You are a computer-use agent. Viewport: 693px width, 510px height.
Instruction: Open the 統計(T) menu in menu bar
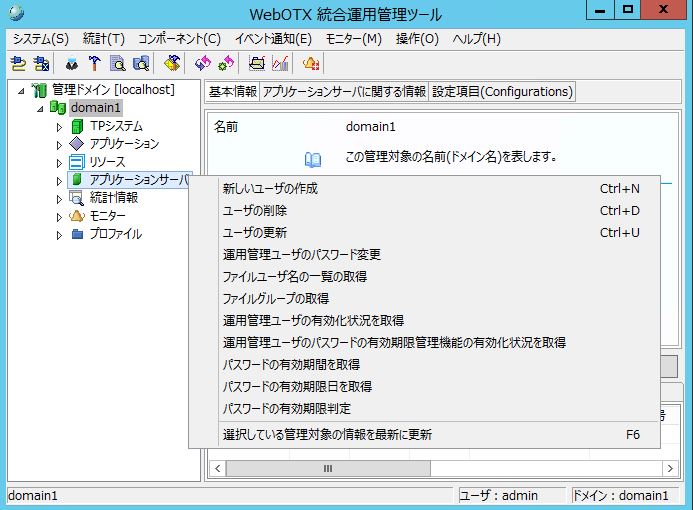click(x=103, y=39)
